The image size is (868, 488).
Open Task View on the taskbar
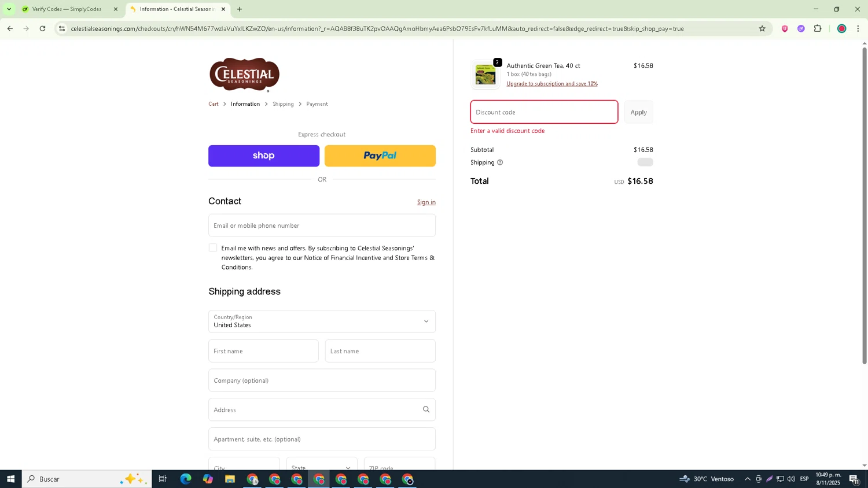(x=163, y=479)
